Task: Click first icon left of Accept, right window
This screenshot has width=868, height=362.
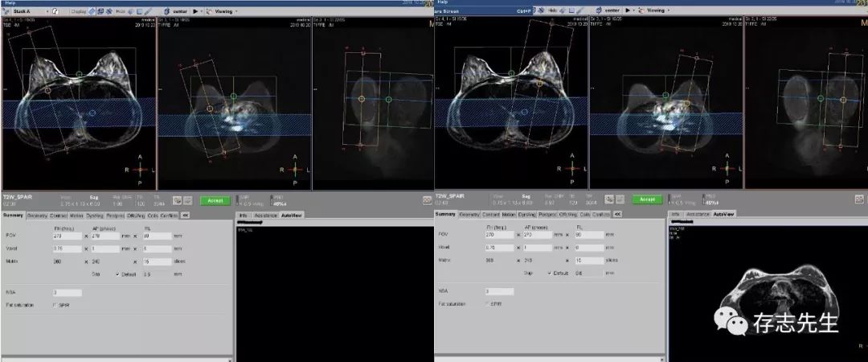Action: tap(620, 199)
